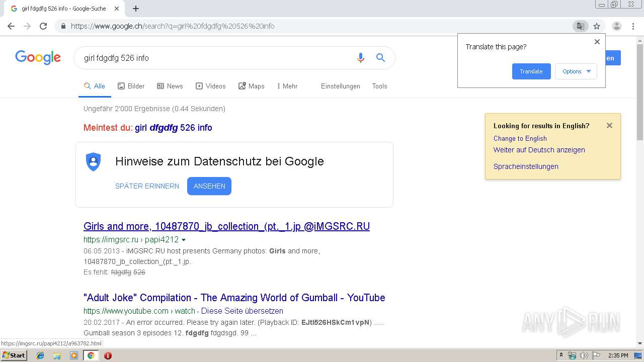Click Diese Seite übersetzen link
The height and width of the screenshot is (362, 644).
242,311
